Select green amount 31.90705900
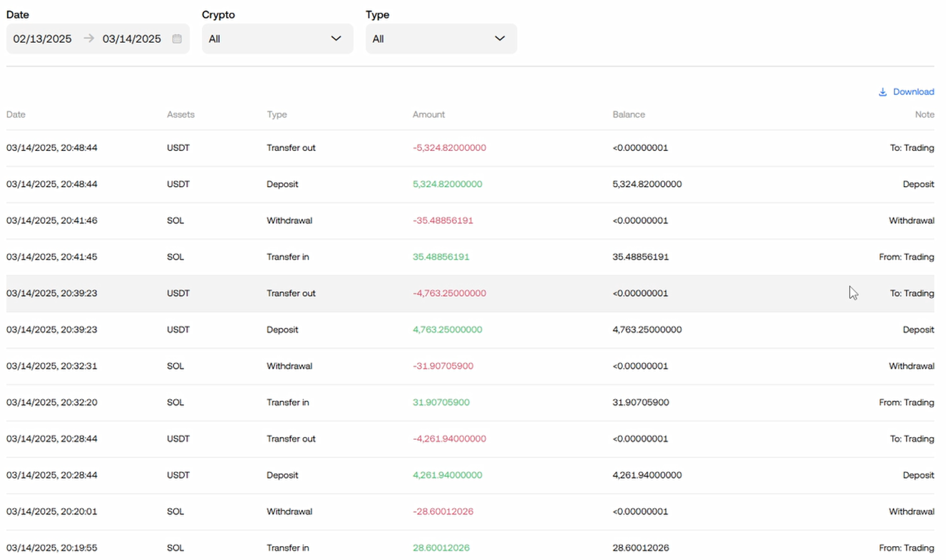946x560 pixels. [441, 402]
